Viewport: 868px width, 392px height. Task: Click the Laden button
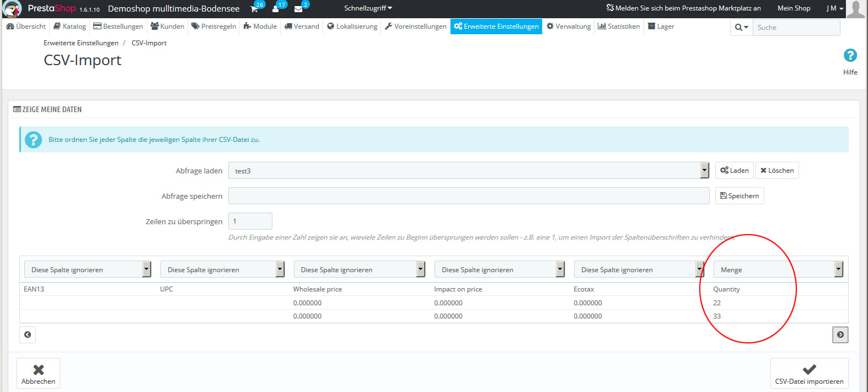click(x=734, y=171)
